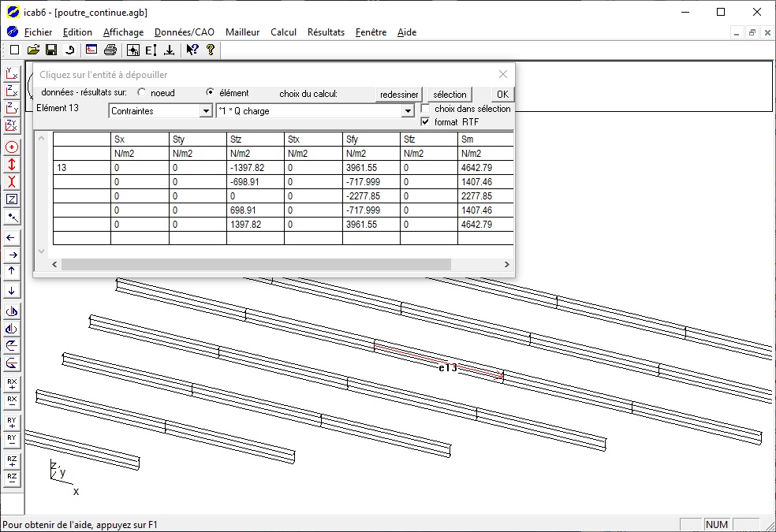Viewport: 776px width, 532px height.
Task: Pan view right with the right arrow
Action: click(12, 255)
